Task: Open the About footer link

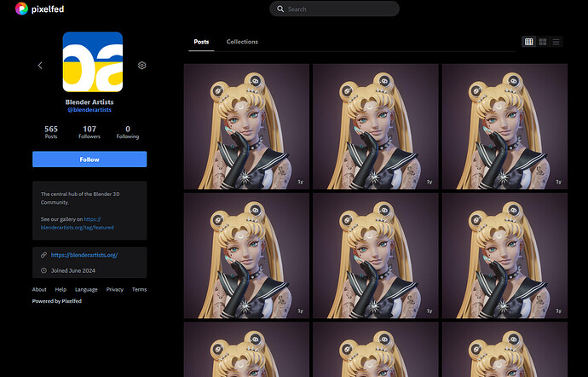Action: pos(39,289)
